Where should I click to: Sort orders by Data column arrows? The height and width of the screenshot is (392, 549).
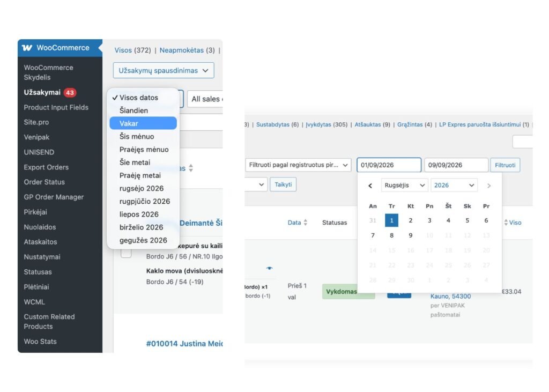pyautogui.click(x=305, y=223)
